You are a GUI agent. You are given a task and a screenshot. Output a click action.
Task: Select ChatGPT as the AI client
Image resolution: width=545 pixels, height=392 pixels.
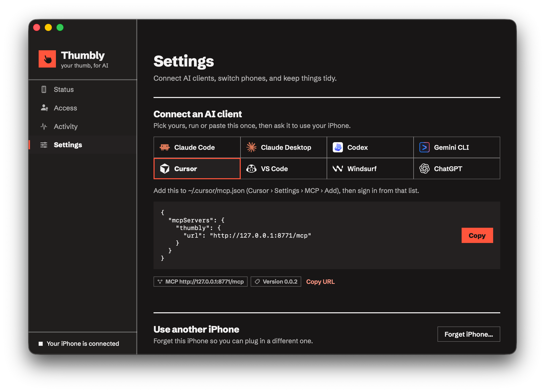click(x=457, y=169)
